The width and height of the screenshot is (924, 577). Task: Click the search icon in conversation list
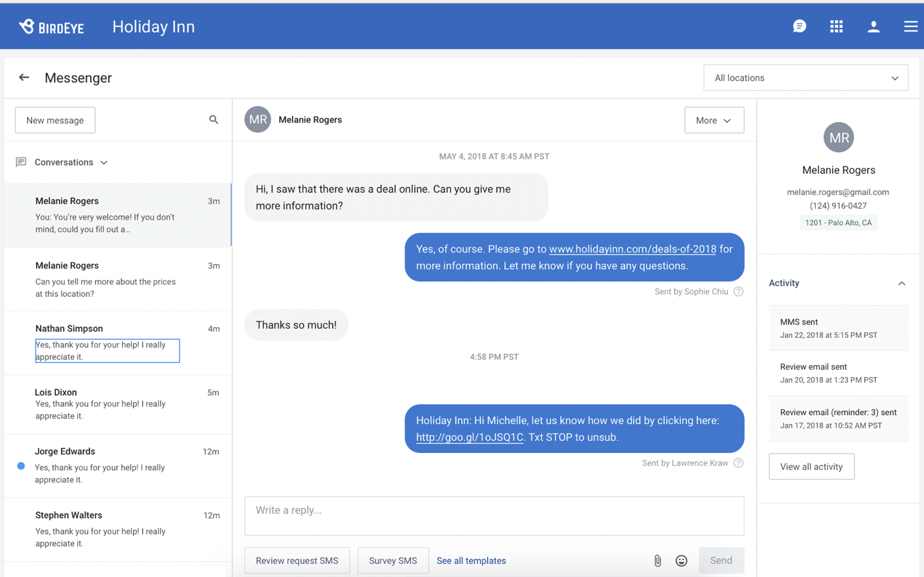[x=213, y=120]
